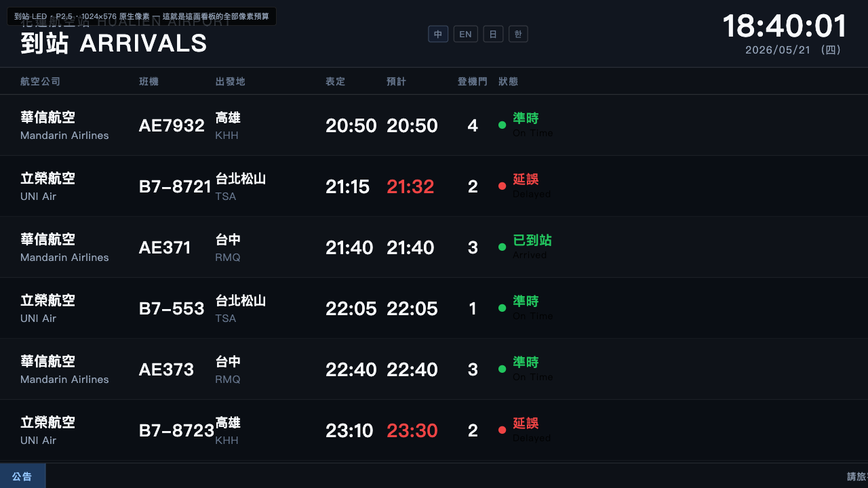Click red delayed dot for B7-8721

[502, 186]
